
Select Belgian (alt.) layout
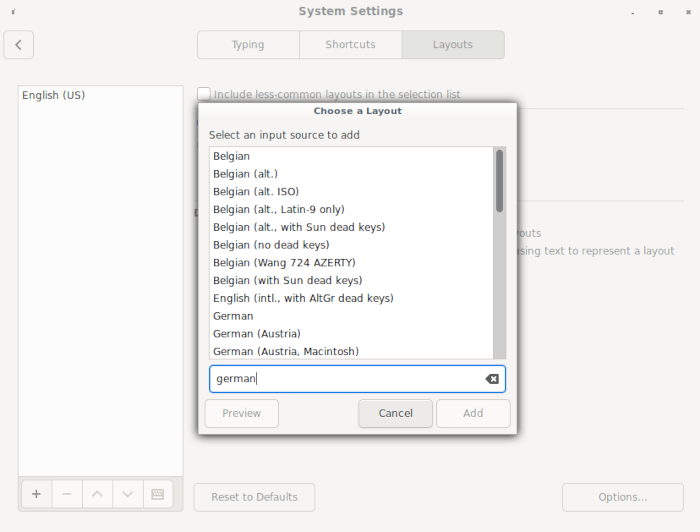click(x=351, y=174)
